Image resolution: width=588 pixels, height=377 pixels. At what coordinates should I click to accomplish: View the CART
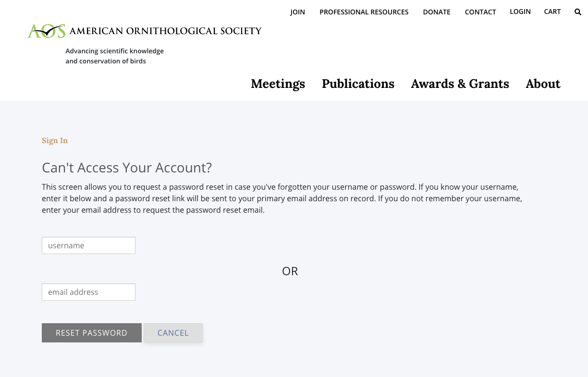552,12
